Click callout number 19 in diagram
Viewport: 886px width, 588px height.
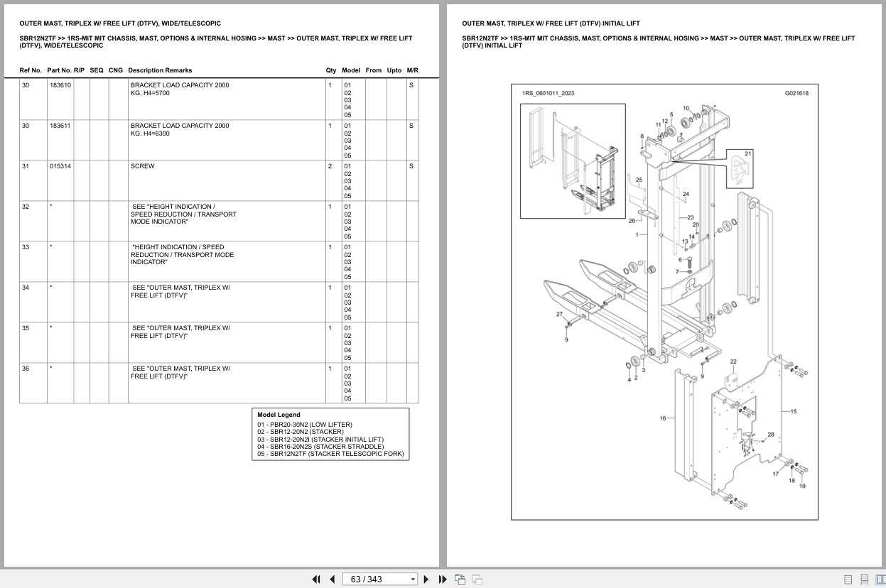click(802, 486)
